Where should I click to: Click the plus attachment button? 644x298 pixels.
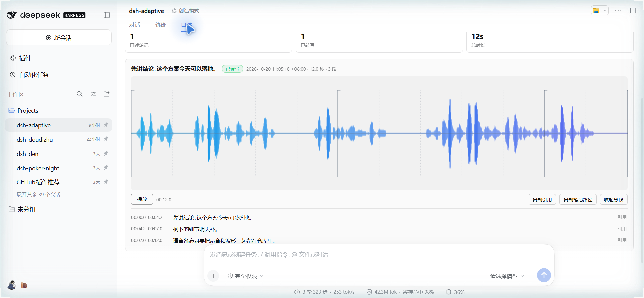point(213,276)
